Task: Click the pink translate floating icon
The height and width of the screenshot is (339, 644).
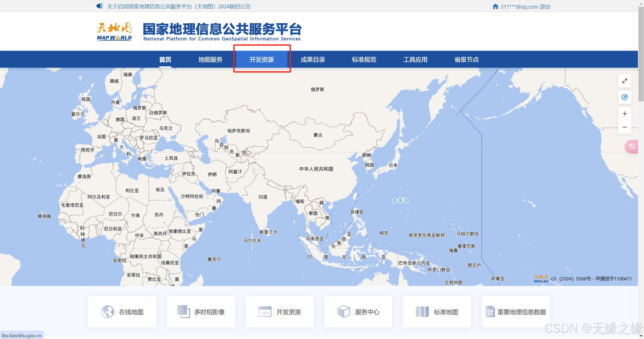Action: [x=632, y=146]
